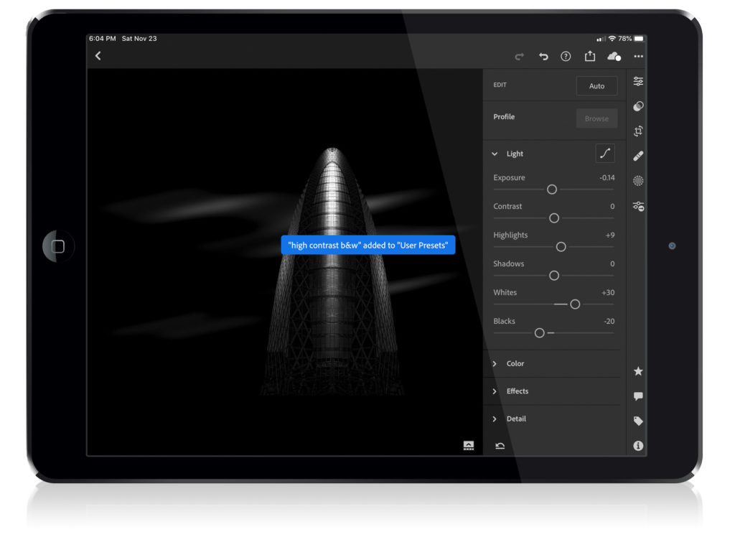The height and width of the screenshot is (560, 735).
Task: Dismiss the preset added notification banner
Action: pyautogui.click(x=368, y=245)
